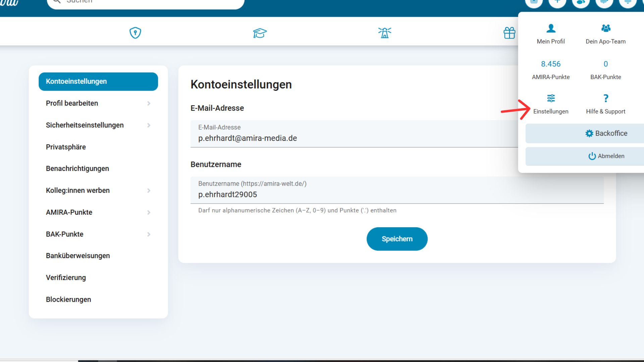The height and width of the screenshot is (362, 644).
Task: Expand Kolleg:innen werben chevron
Action: tap(149, 191)
